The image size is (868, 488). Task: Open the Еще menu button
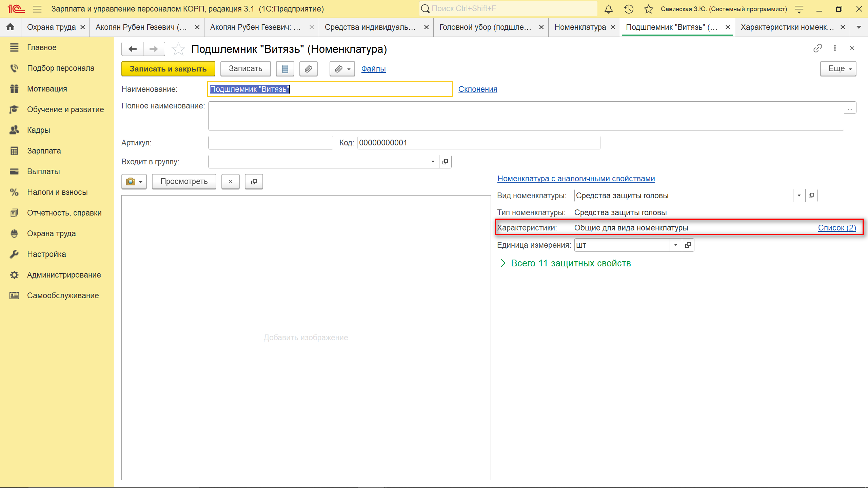pyautogui.click(x=838, y=69)
